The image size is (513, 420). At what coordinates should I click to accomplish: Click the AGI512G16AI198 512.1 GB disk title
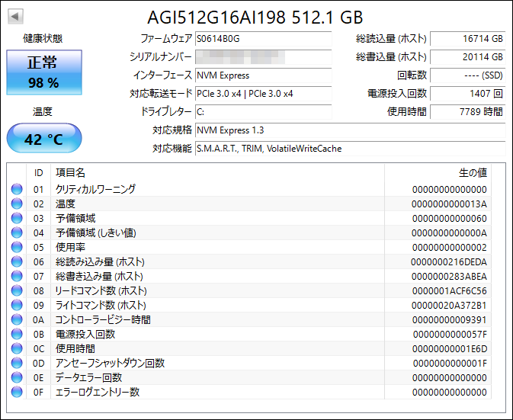pyautogui.click(x=255, y=17)
